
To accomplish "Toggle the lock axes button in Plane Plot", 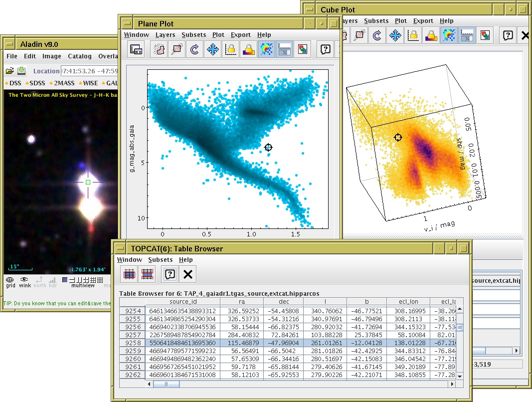I will pyautogui.click(x=231, y=49).
